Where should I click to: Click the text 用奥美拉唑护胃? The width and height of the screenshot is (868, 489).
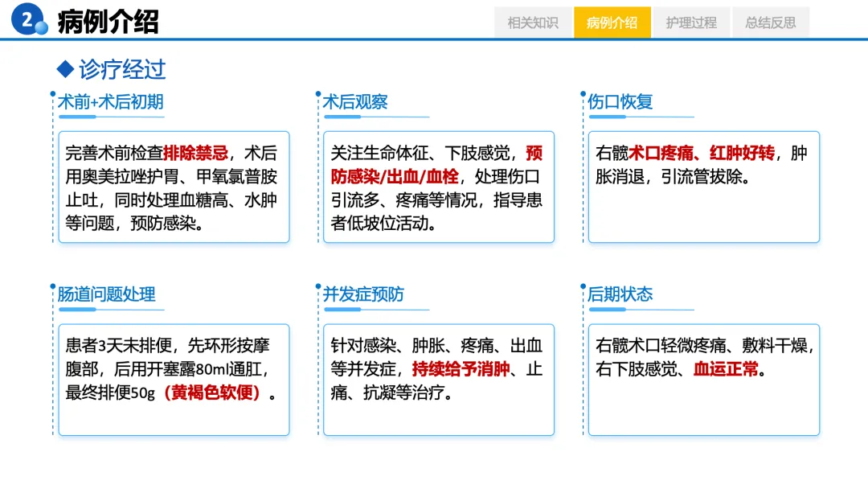(x=122, y=177)
